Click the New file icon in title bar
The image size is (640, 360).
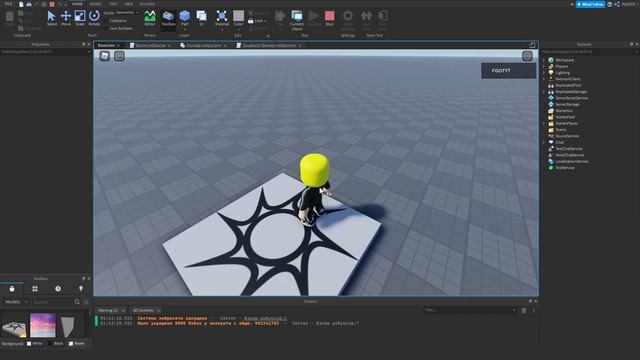click(x=21, y=4)
